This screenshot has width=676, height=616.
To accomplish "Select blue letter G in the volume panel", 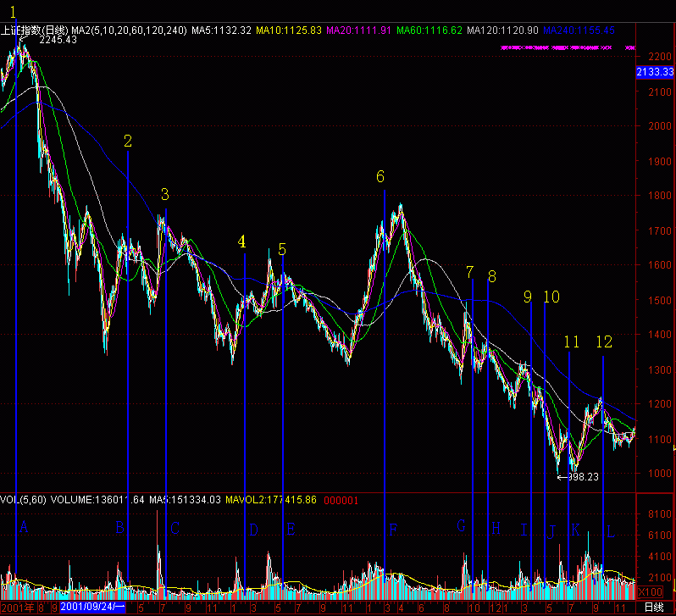I will coord(461,526).
